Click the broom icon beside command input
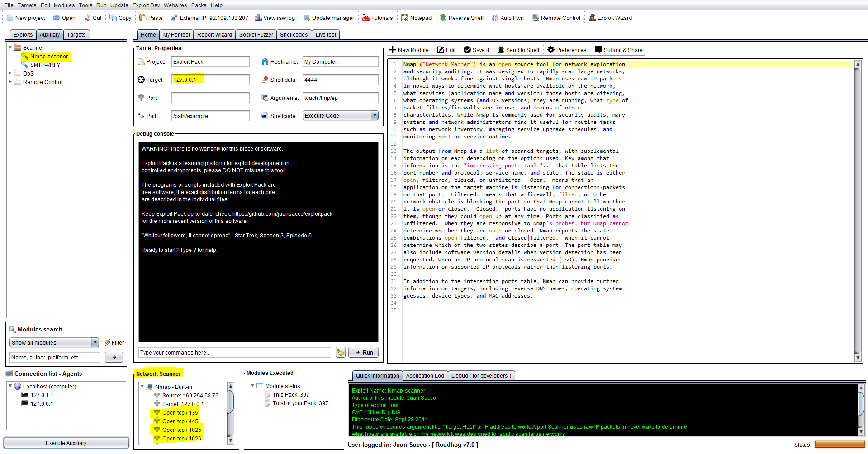The width and height of the screenshot is (868, 454). tap(341, 353)
